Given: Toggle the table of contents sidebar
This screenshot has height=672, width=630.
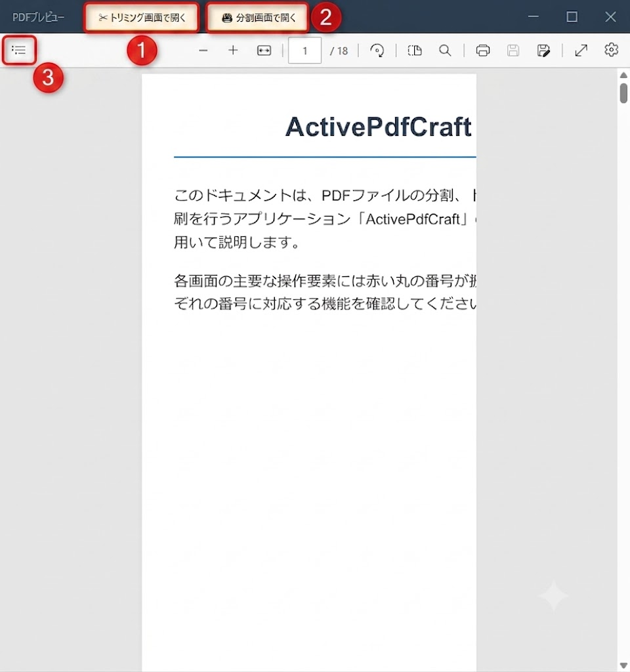Looking at the screenshot, I should [19, 50].
